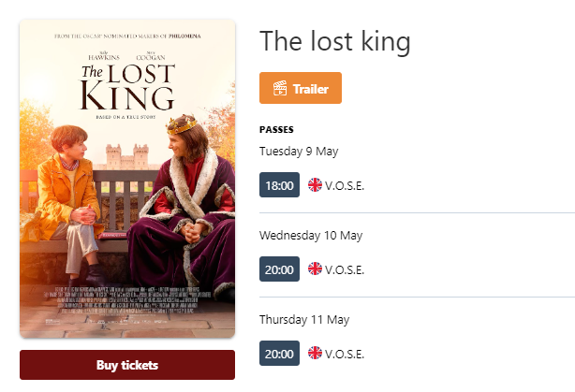This screenshot has width=575, height=392.
Task: Click the Thursday 11 May date label
Action: (x=304, y=320)
